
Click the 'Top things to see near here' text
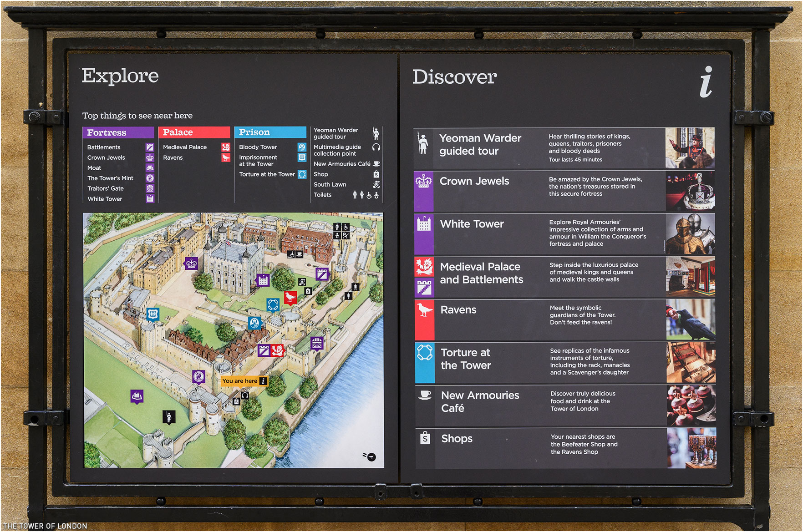(x=137, y=116)
